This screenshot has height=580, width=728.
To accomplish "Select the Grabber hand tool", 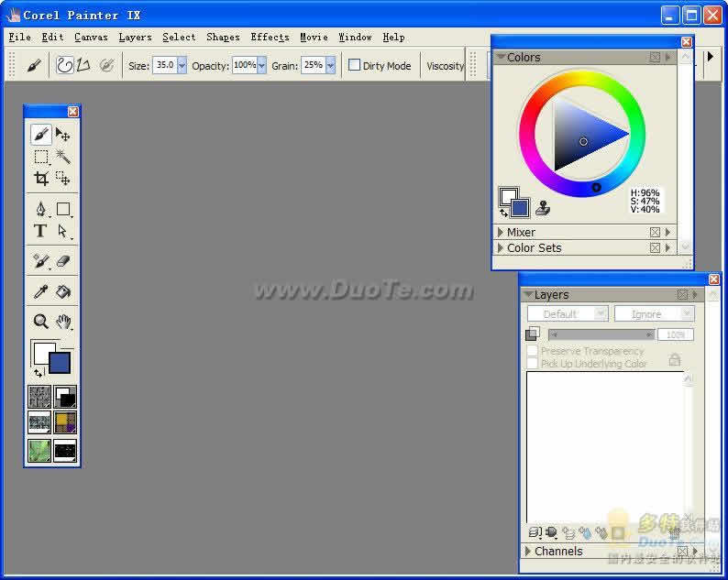I will tap(63, 321).
